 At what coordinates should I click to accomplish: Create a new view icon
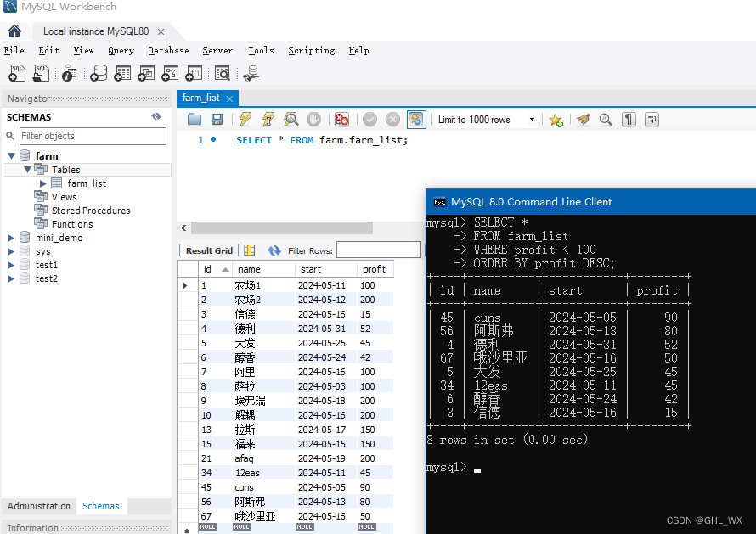click(x=146, y=73)
